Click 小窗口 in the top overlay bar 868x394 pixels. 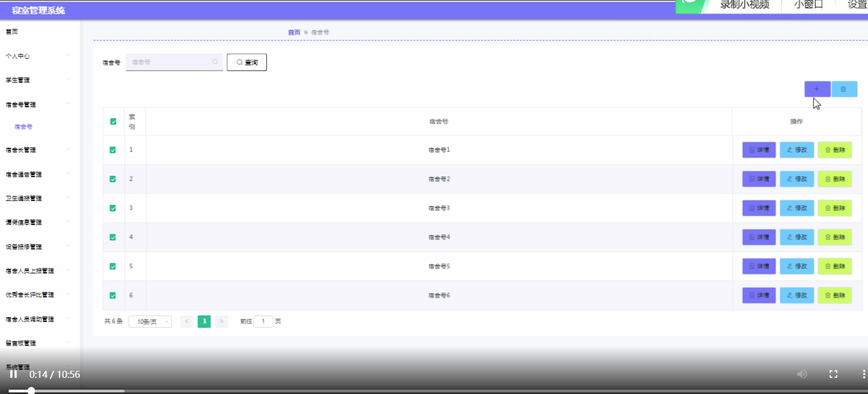[809, 5]
